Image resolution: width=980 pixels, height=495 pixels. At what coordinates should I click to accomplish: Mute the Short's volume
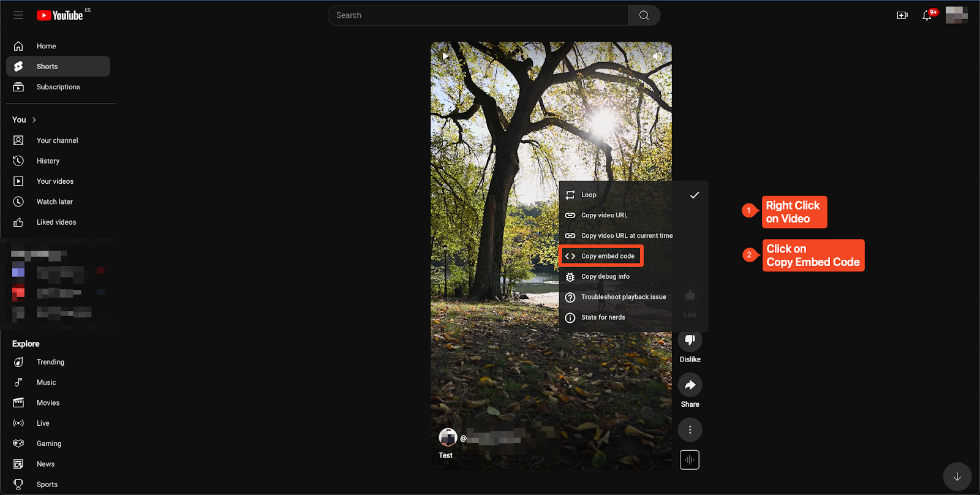pos(657,56)
